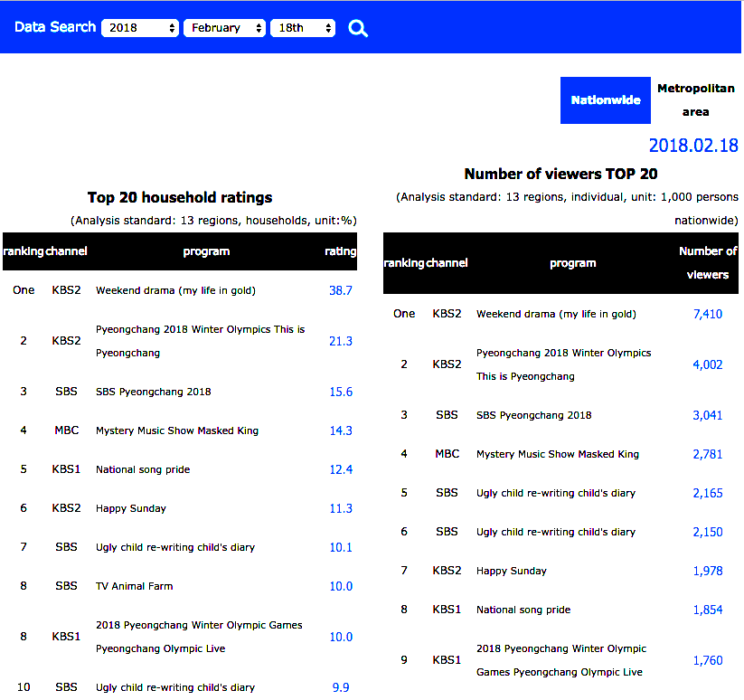Image resolution: width=744 pixels, height=700 pixels.
Task: Click 'program' header in viewers table
Action: (x=573, y=263)
